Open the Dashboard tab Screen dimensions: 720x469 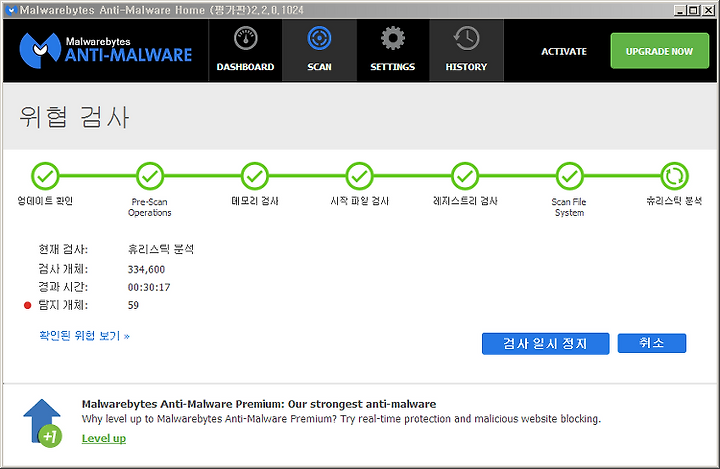tap(245, 50)
